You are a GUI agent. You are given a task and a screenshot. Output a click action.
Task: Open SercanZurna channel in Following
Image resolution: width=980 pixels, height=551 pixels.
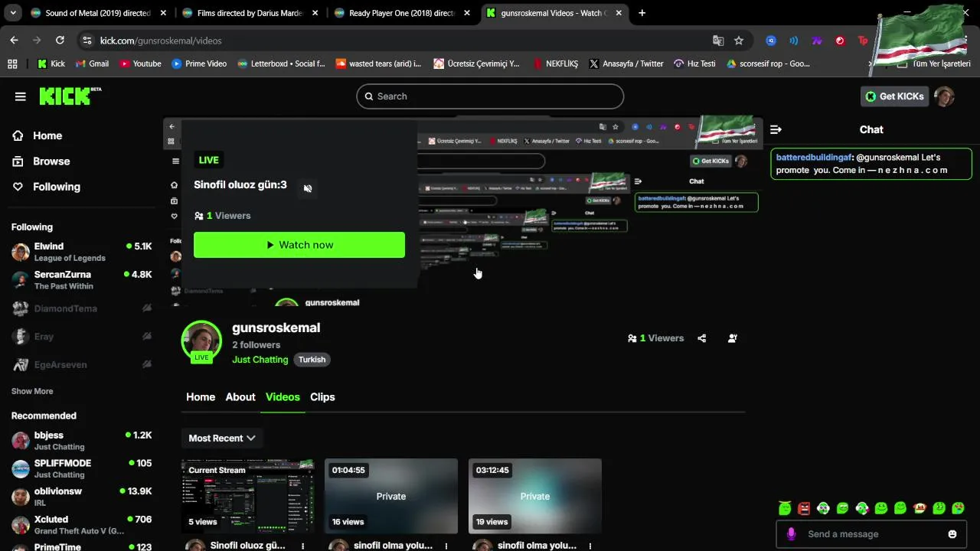point(82,280)
